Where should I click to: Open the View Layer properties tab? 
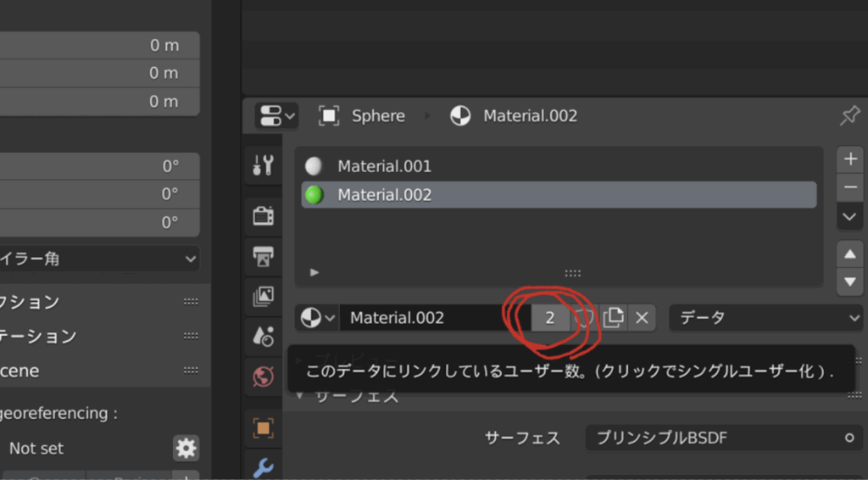[263, 296]
